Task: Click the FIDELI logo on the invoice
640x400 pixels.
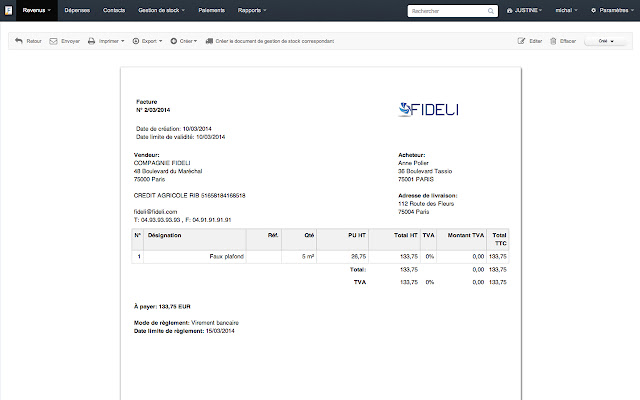Action: [x=428, y=109]
